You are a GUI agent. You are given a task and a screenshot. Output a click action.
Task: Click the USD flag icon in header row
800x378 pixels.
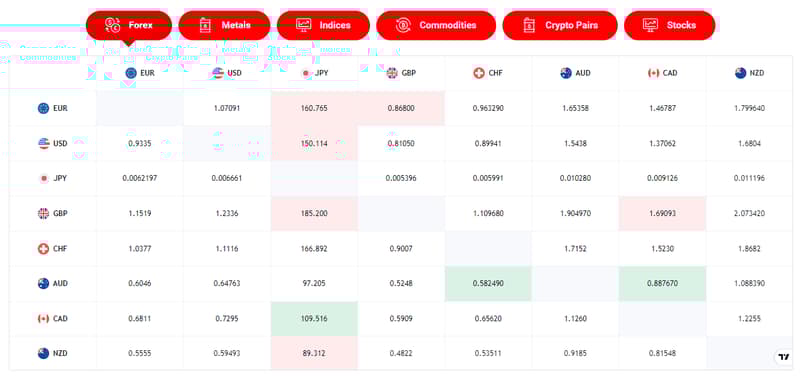coord(218,73)
